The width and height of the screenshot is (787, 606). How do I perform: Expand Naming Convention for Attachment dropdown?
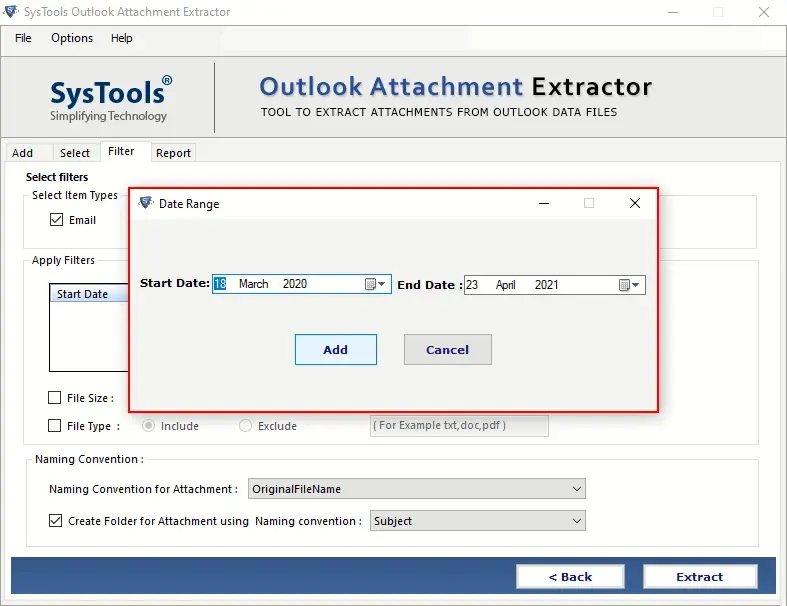[417, 489]
